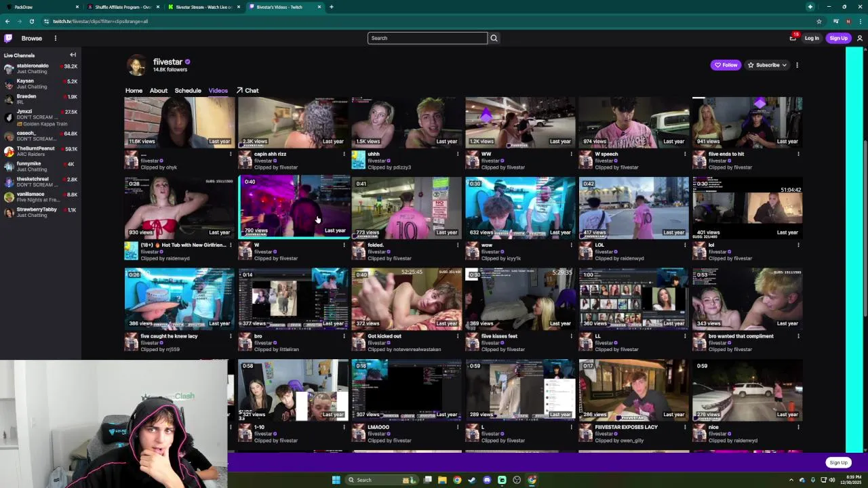Play the 'bro wanted that compliment' clip thumbnail

click(x=747, y=298)
